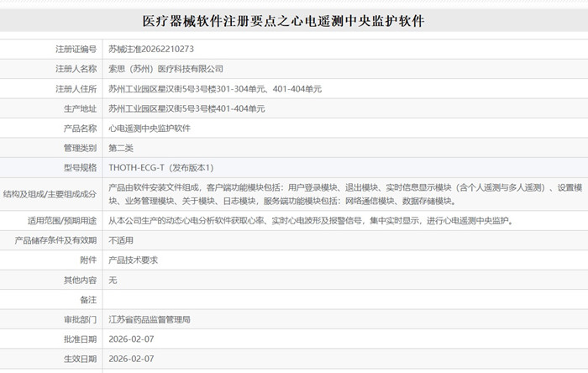Click the 无 value in 其他内容 row
This screenshot has height=373, width=588.
(113, 280)
